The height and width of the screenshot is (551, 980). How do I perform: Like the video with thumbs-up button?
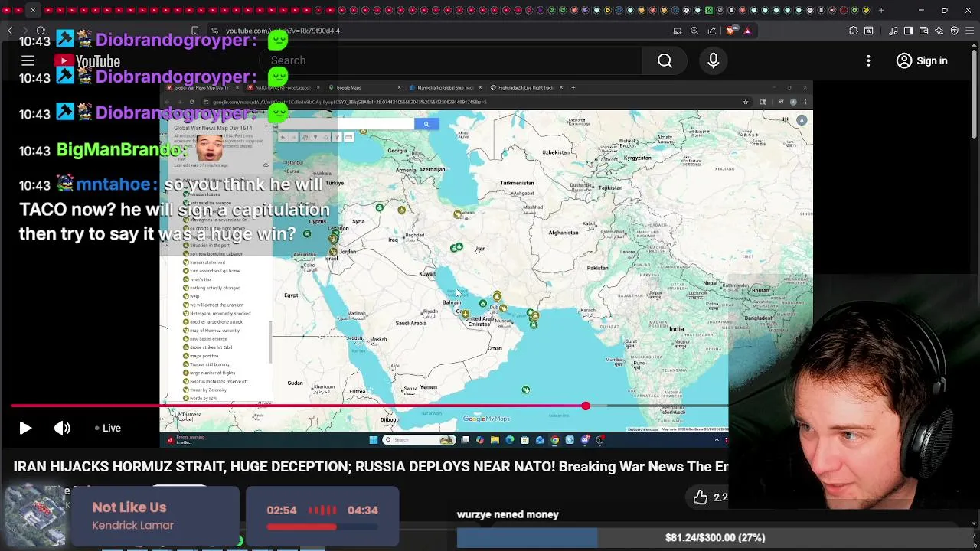click(x=701, y=497)
